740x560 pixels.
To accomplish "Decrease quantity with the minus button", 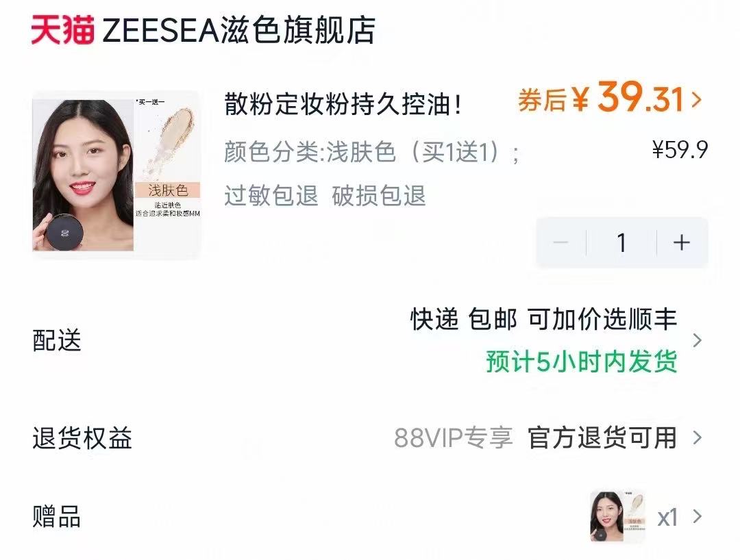I will pyautogui.click(x=560, y=243).
